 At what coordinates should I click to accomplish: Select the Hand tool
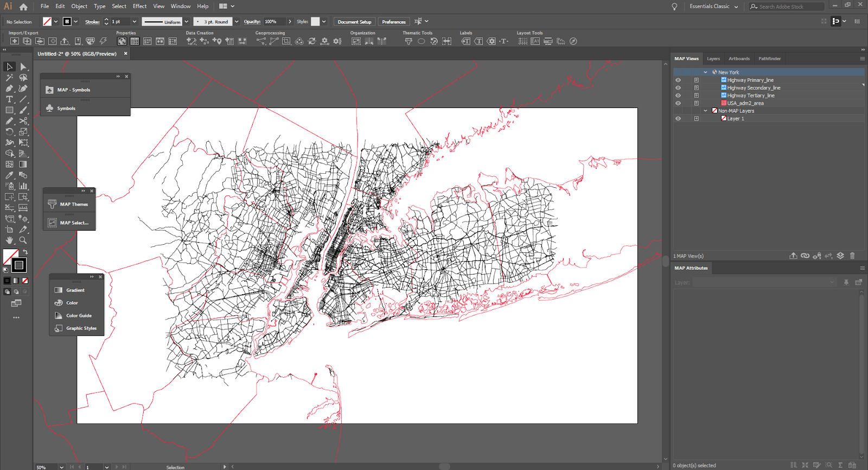[x=10, y=240]
